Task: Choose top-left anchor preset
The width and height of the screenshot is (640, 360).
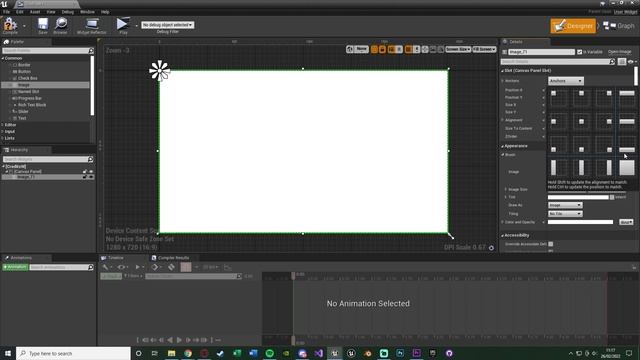Action: tap(558, 97)
